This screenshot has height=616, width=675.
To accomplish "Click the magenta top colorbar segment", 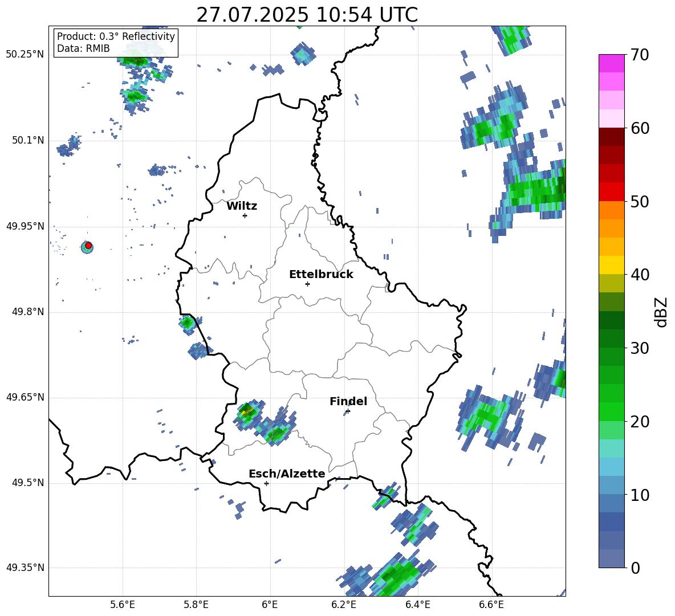I will [611, 64].
